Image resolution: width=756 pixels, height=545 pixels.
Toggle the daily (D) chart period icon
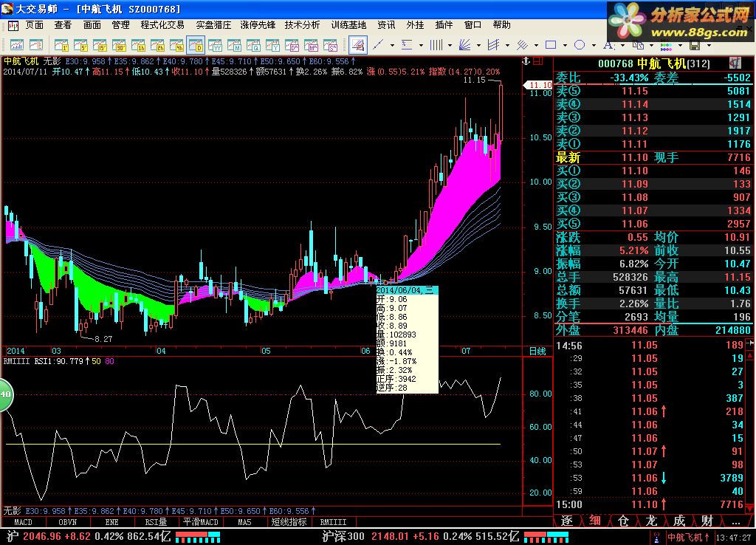point(196,45)
